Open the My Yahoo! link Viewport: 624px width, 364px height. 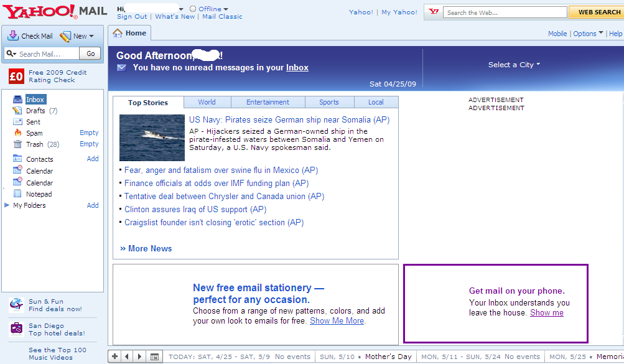pyautogui.click(x=399, y=12)
